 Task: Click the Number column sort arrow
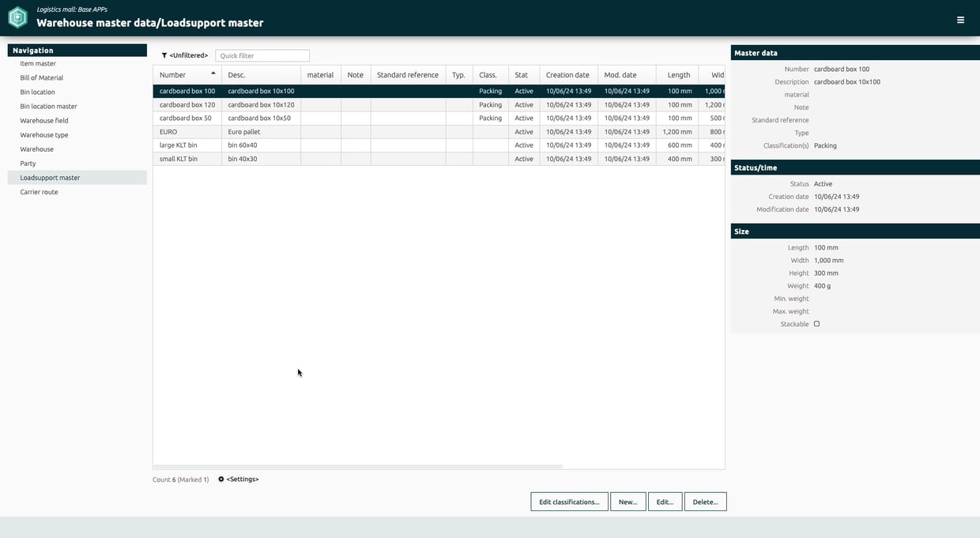click(x=213, y=73)
